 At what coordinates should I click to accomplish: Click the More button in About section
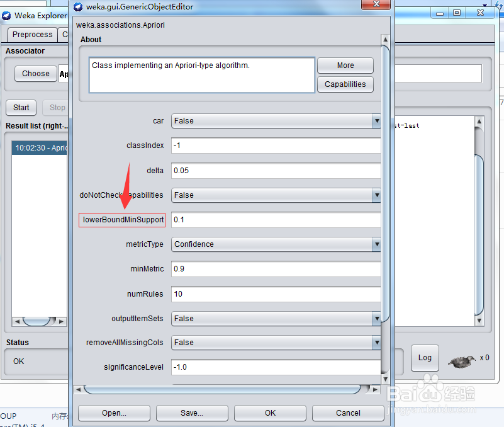345,65
